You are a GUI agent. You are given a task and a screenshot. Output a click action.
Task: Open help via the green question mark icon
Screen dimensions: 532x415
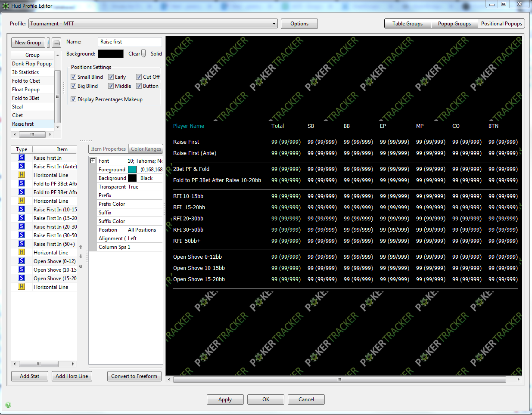coord(8,405)
